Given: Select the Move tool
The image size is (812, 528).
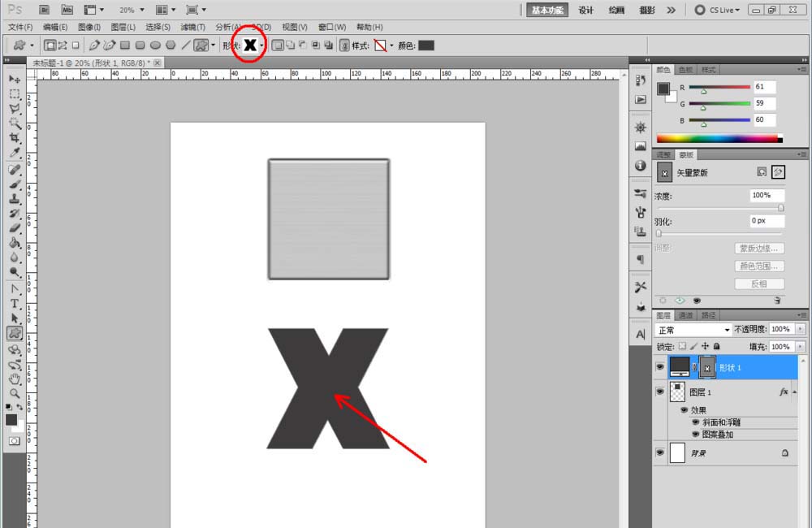Looking at the screenshot, I should [x=15, y=80].
